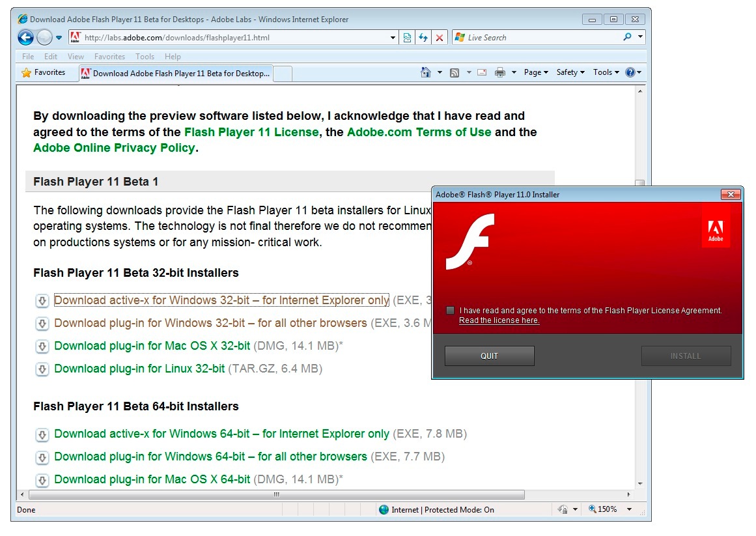
Task: Click download arrow icon beside Mac OS X 64-bit
Action: tap(42, 480)
